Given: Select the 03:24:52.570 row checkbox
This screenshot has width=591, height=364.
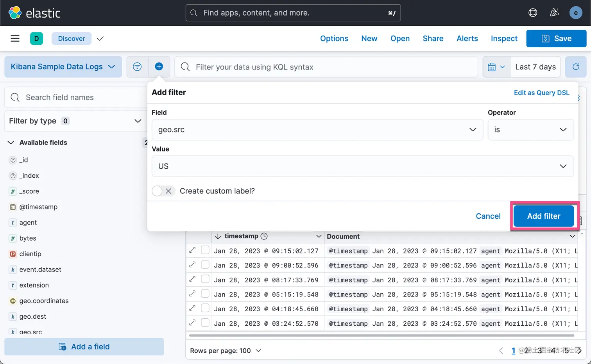Looking at the screenshot, I should pyautogui.click(x=205, y=323).
